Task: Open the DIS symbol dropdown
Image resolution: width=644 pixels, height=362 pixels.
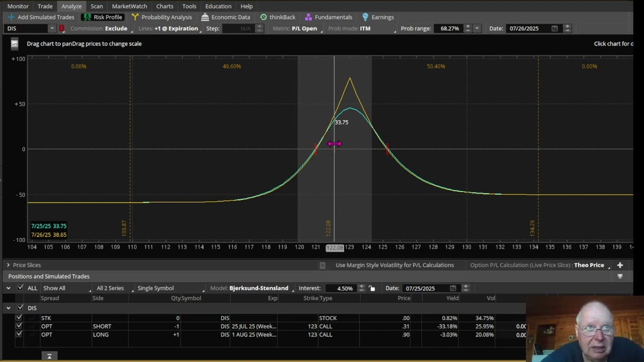Action: 51,29
